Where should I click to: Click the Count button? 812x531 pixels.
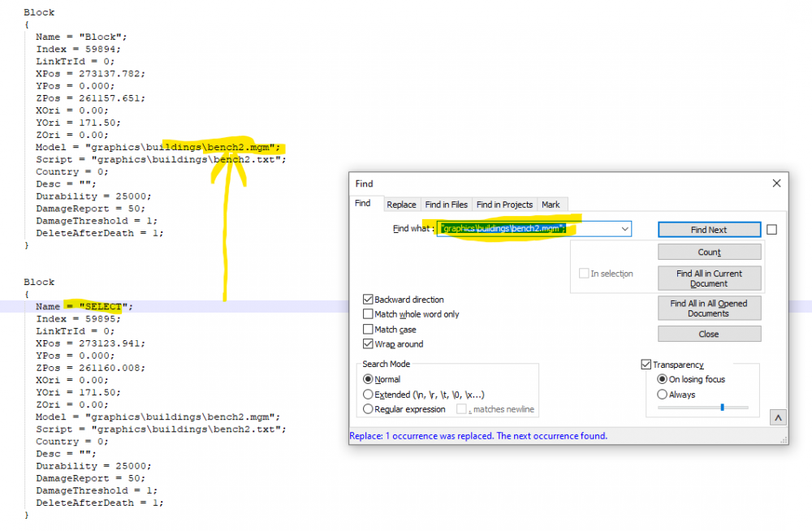[709, 253]
